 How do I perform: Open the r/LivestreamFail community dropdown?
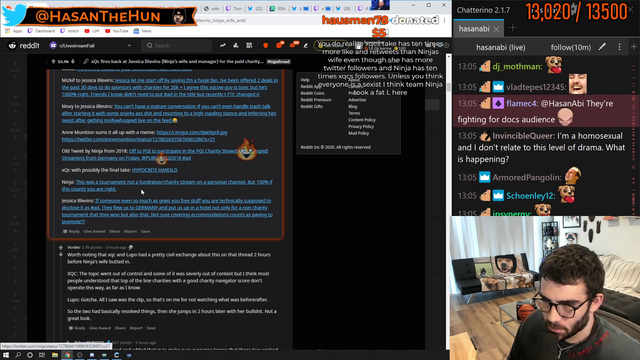[x=91, y=46]
